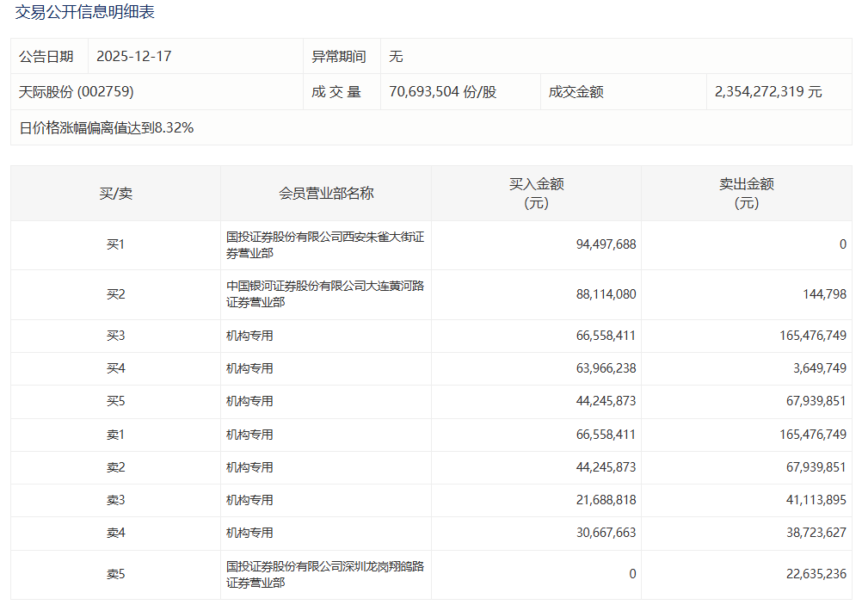Click the 交易公开信息明细表 title
This screenshot has width=868, height=611.
click(x=85, y=13)
